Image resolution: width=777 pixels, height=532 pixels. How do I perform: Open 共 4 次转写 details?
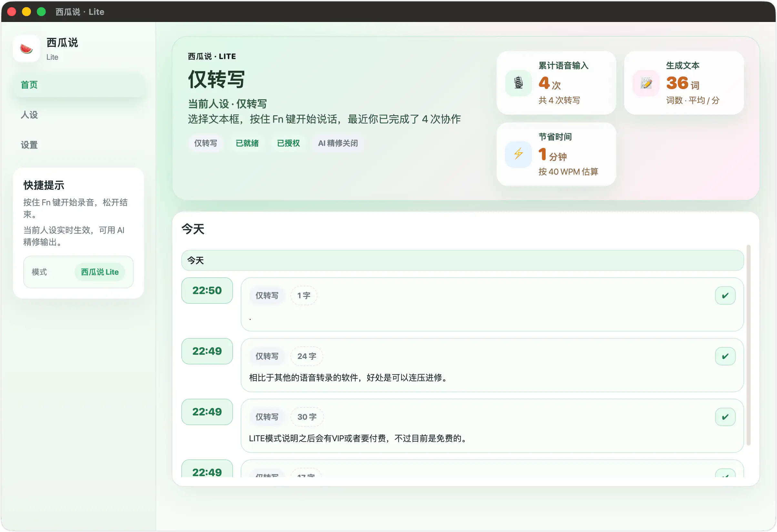point(559,100)
